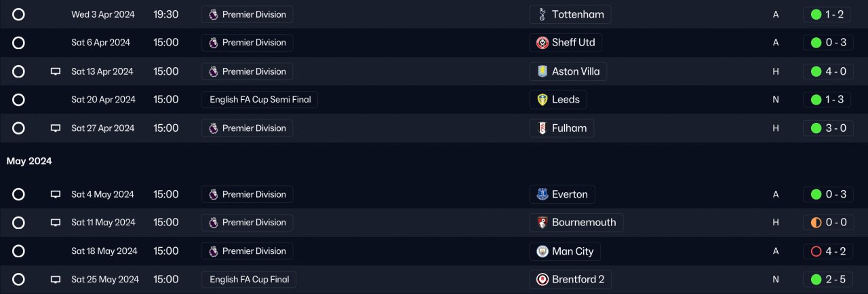Click the Everton crest icon
The height and width of the screenshot is (294, 868).
pos(542,194)
